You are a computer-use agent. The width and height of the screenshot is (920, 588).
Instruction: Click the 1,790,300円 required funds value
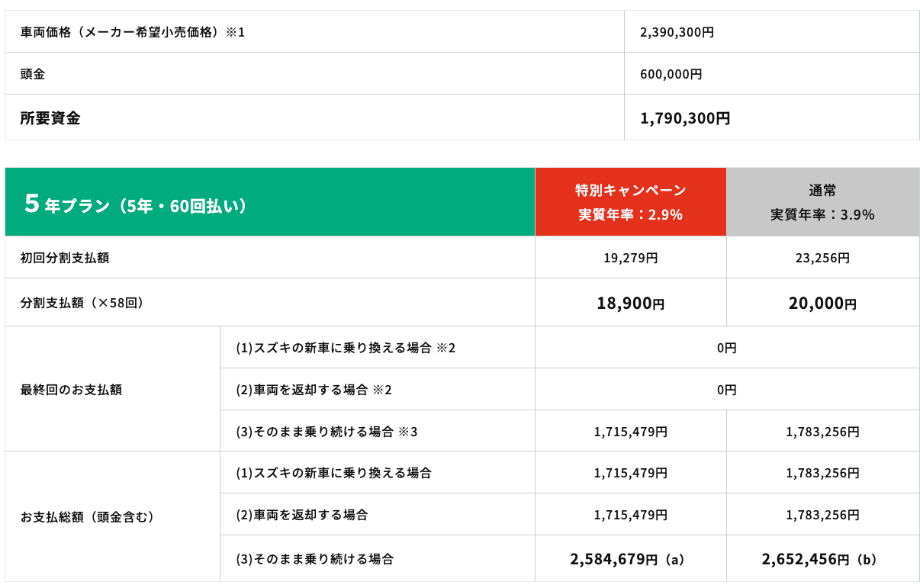click(x=684, y=118)
